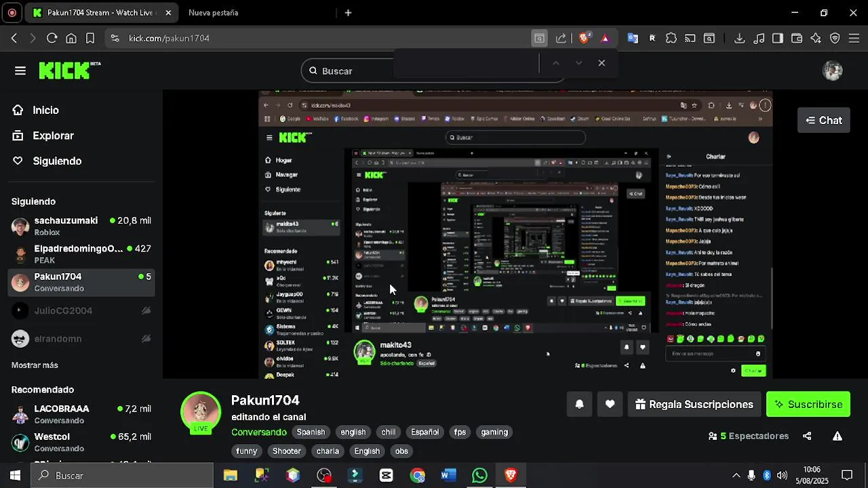
Task: Open a new browser tab
Action: coord(348,13)
